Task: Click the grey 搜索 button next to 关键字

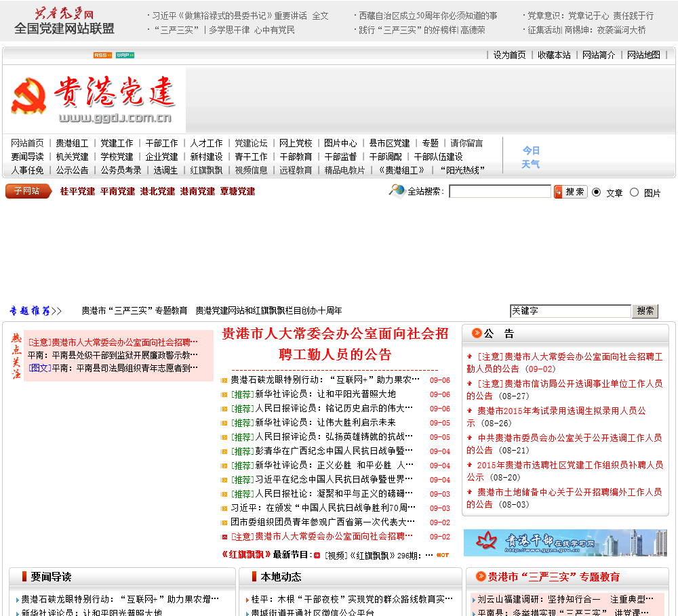Action: [x=645, y=311]
